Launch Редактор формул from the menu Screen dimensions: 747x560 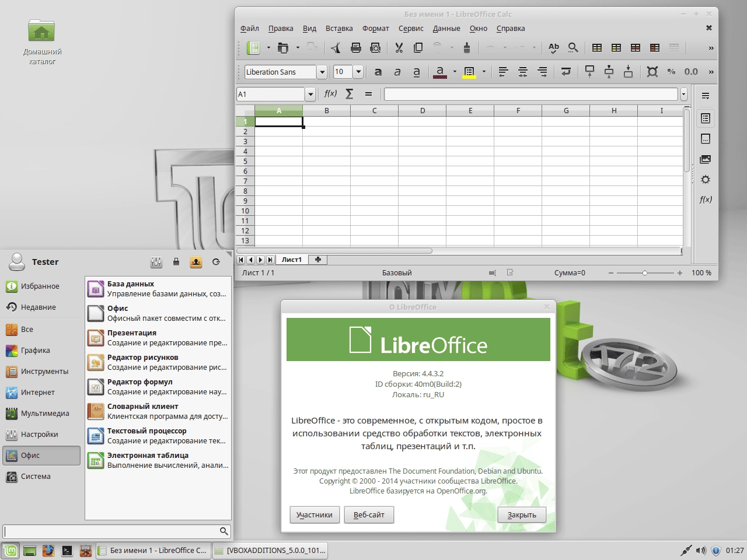click(x=158, y=387)
